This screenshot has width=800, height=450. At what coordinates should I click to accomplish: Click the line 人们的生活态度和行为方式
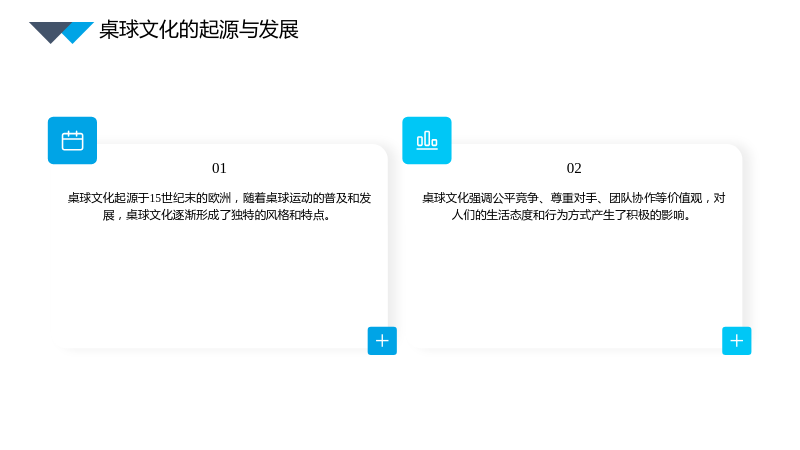pyautogui.click(x=573, y=215)
